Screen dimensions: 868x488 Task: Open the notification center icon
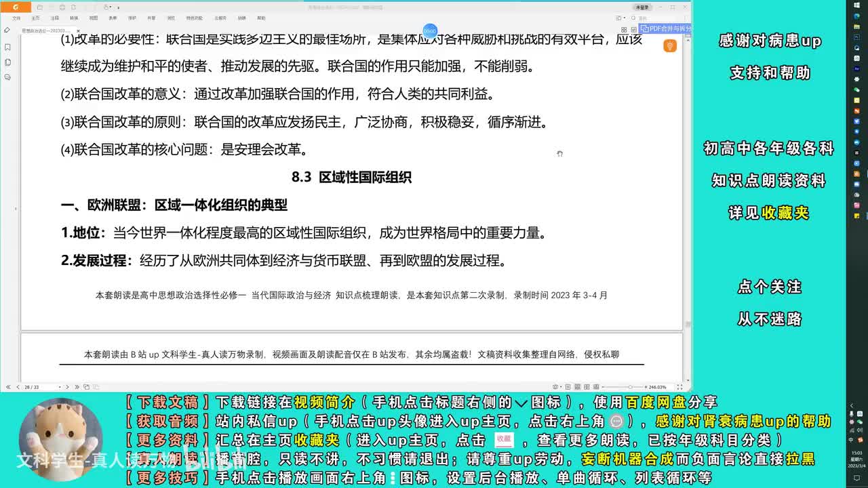[x=857, y=477]
